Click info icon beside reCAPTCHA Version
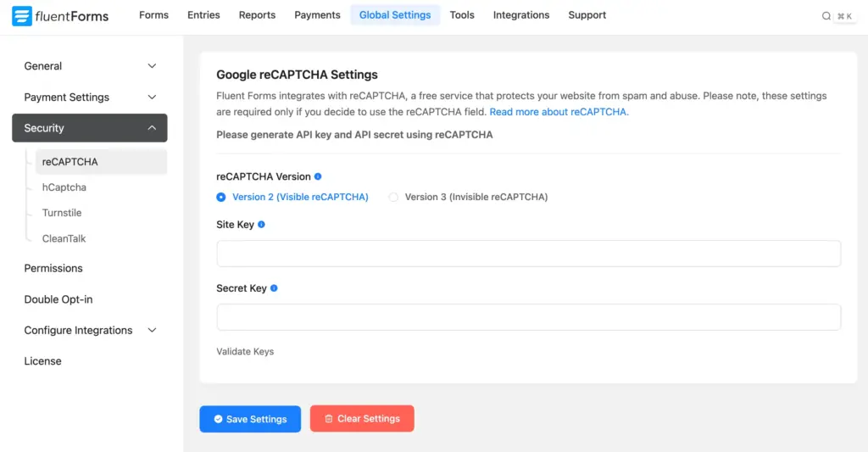The width and height of the screenshot is (868, 452). pos(318,176)
